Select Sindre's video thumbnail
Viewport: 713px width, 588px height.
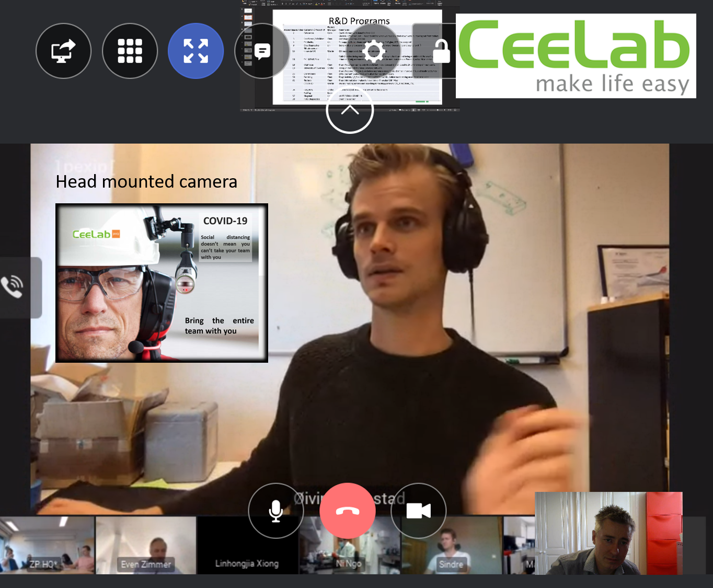click(x=451, y=545)
